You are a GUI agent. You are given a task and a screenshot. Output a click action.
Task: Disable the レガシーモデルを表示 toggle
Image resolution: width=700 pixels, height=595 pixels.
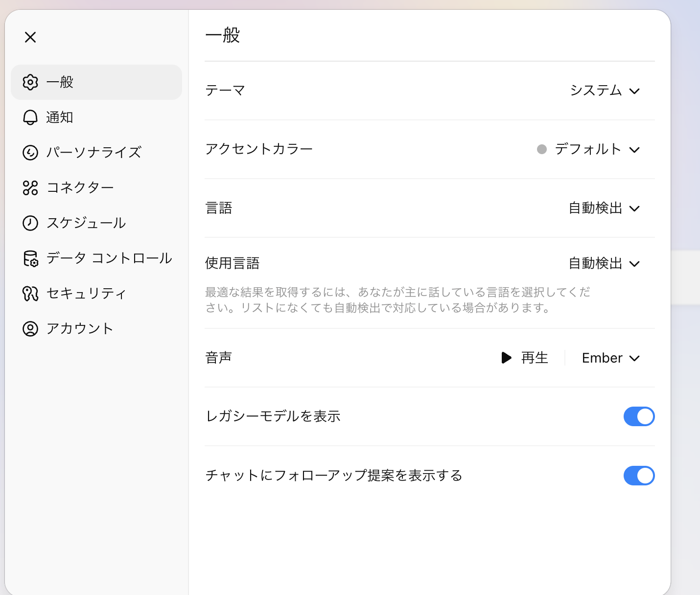[639, 416]
